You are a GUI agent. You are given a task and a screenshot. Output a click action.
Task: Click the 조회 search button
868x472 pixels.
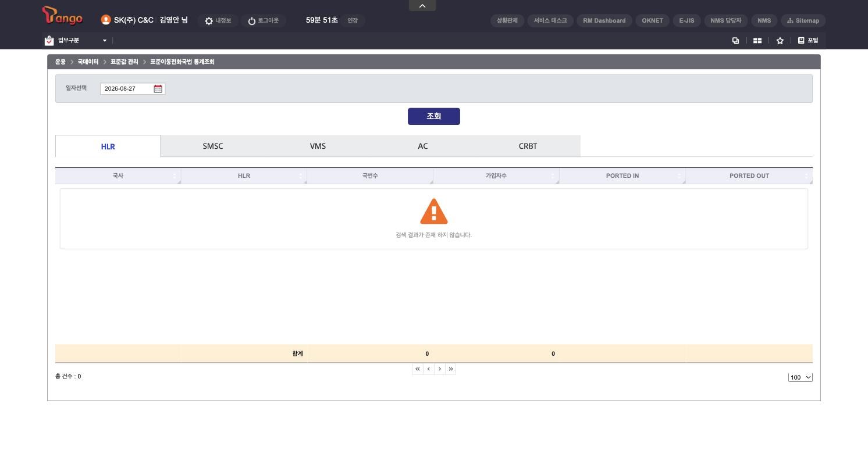coord(434,116)
